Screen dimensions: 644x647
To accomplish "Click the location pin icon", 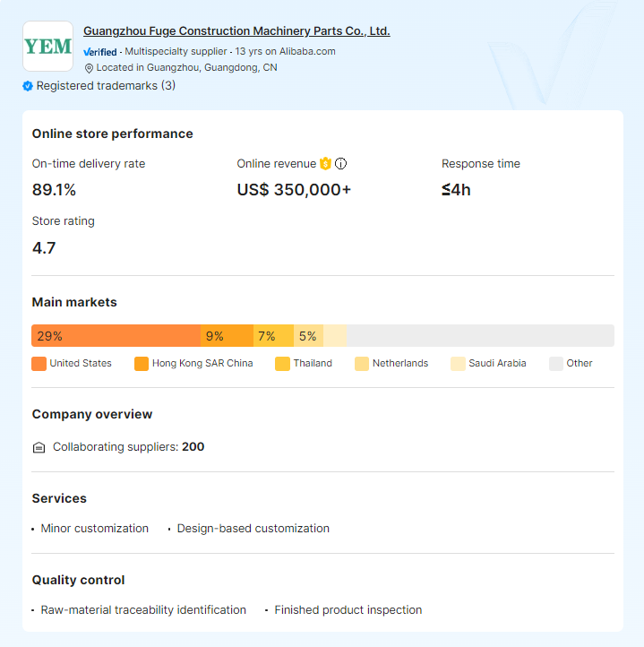I will (89, 68).
